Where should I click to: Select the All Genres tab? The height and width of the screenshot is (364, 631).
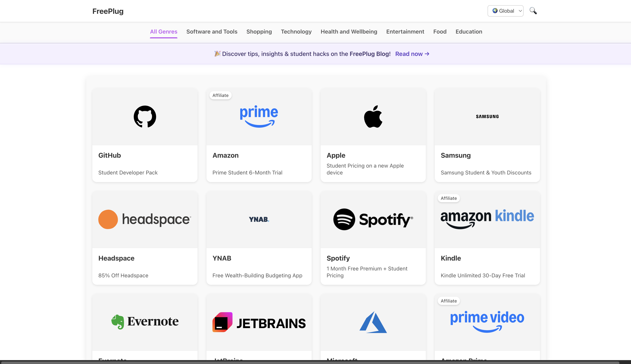click(164, 31)
